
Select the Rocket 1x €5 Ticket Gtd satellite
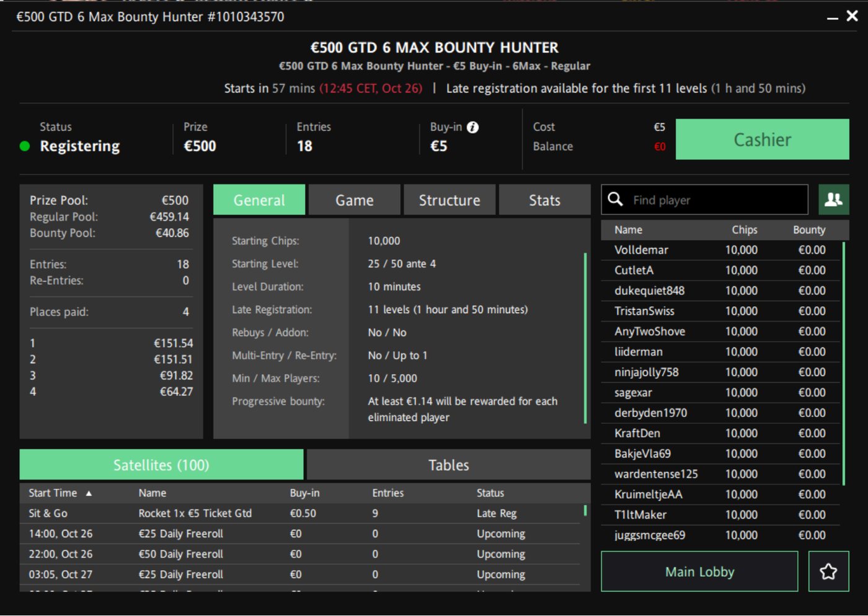(300, 513)
